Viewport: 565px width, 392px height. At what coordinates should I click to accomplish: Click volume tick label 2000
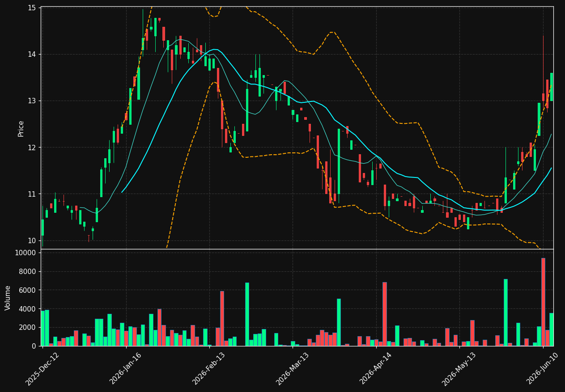[x=28, y=328]
